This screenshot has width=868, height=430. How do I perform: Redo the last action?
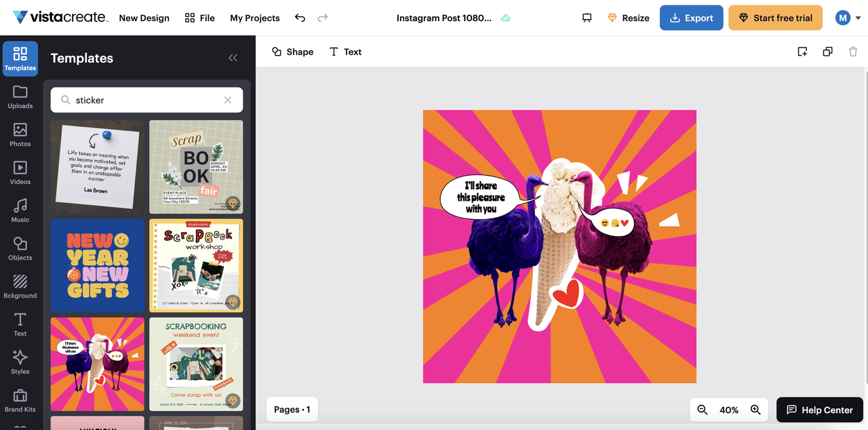(x=323, y=18)
